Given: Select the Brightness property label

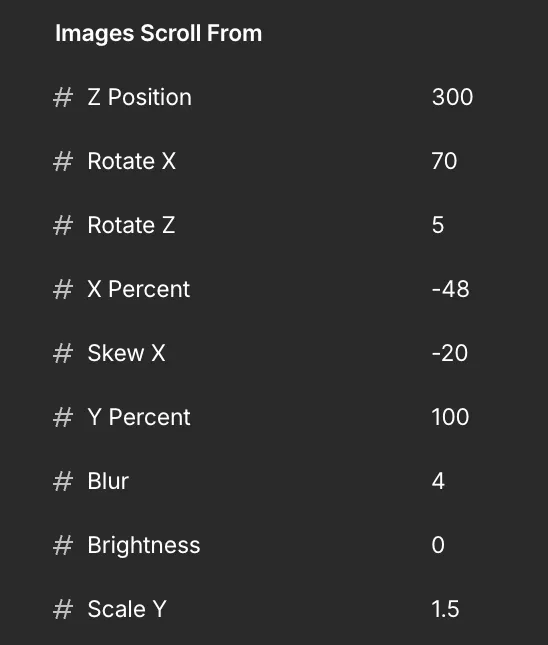Looking at the screenshot, I should coord(144,545).
